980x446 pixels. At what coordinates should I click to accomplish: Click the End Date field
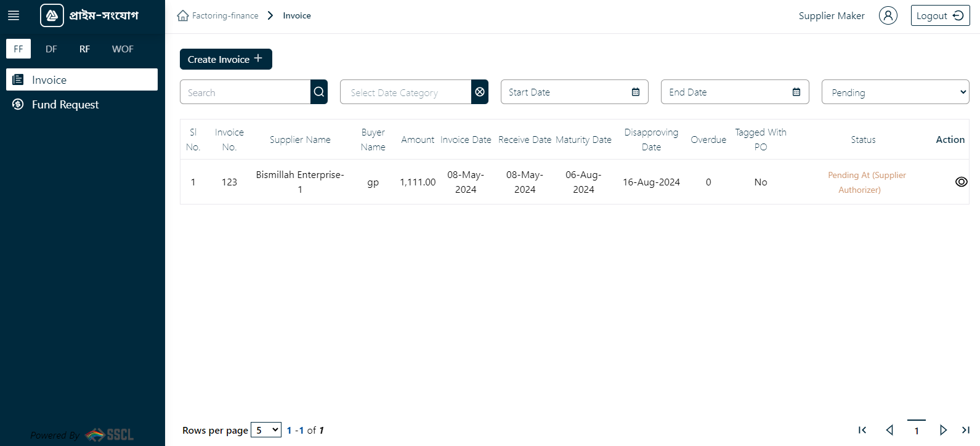coord(735,92)
